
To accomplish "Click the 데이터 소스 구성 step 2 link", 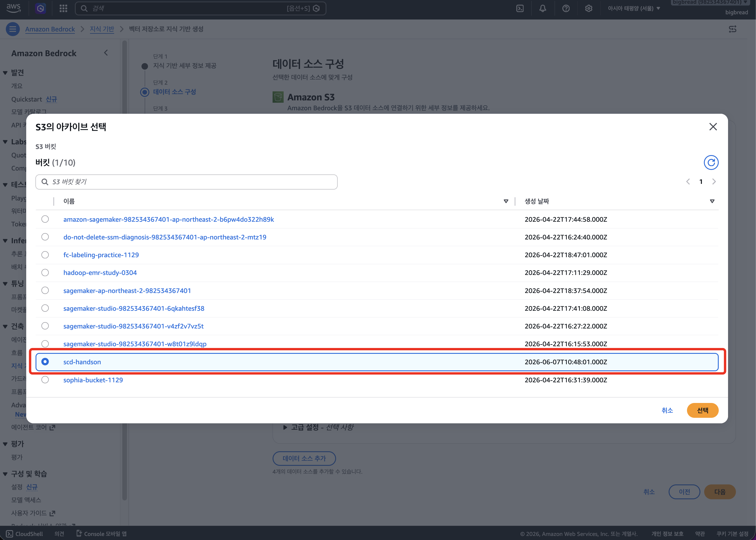I will pos(174,92).
